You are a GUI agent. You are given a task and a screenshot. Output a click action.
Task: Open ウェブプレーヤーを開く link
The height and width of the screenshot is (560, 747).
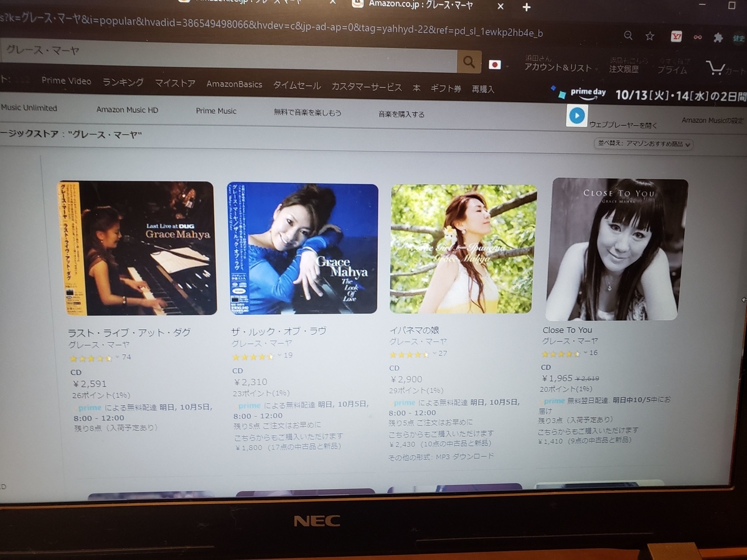[x=623, y=125]
